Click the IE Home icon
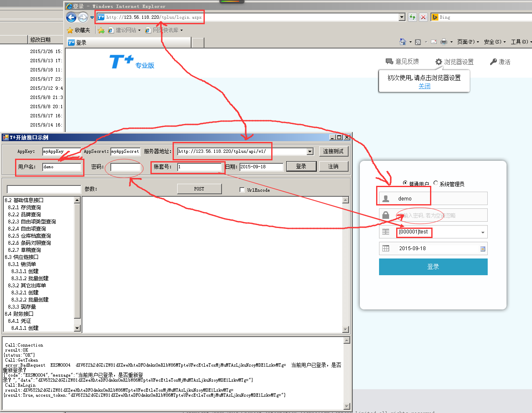Viewport: 532px width, 413px height. (x=403, y=42)
